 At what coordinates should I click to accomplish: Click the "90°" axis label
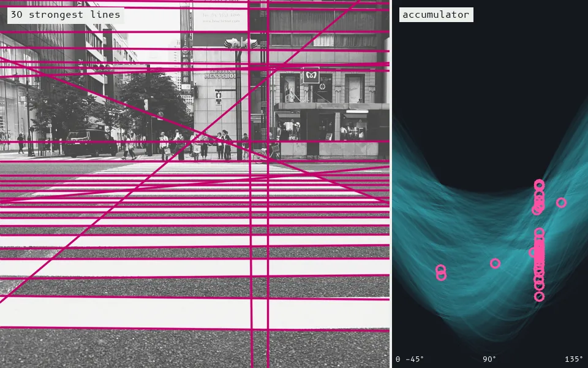pyautogui.click(x=489, y=359)
